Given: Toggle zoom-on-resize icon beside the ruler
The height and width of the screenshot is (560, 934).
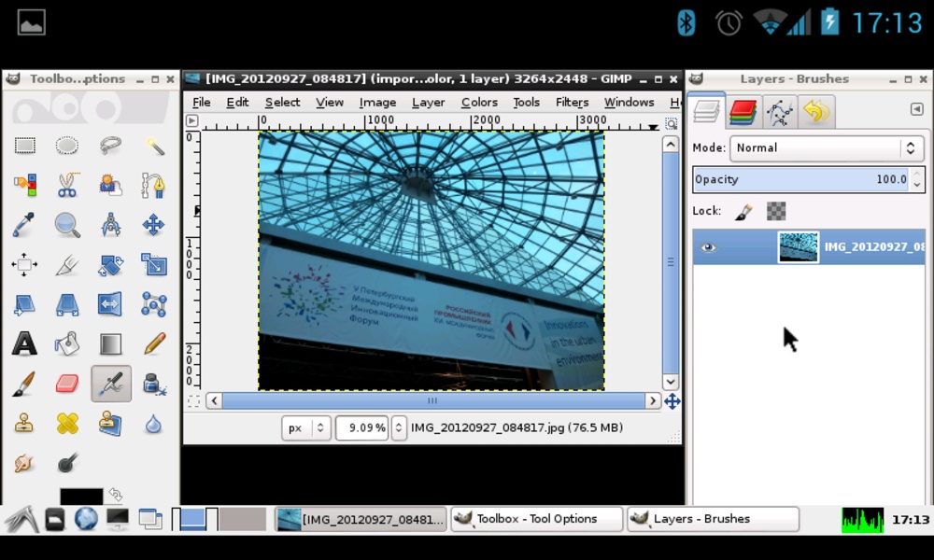Looking at the screenshot, I should (672, 123).
